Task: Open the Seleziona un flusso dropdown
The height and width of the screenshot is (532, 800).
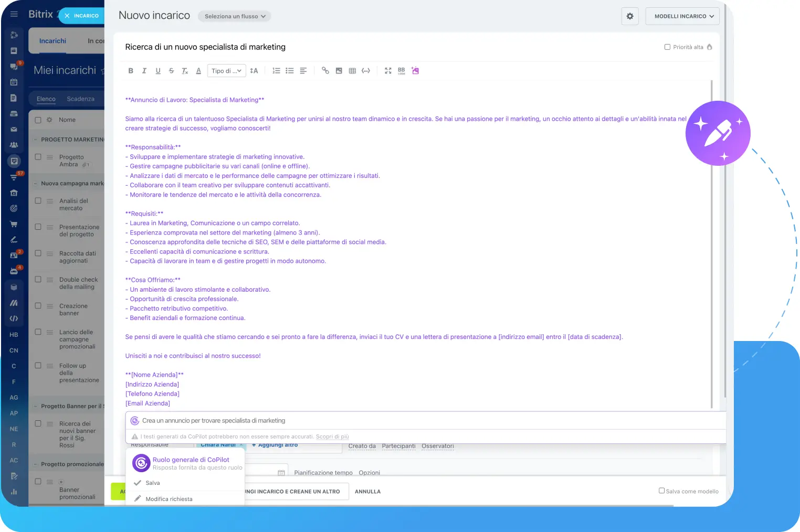Action: pos(235,16)
